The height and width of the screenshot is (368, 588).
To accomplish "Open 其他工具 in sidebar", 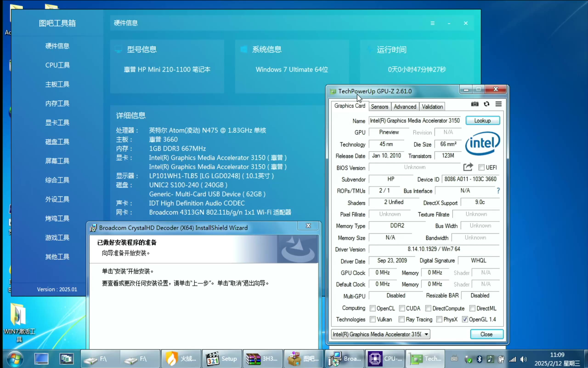I will (x=57, y=256).
